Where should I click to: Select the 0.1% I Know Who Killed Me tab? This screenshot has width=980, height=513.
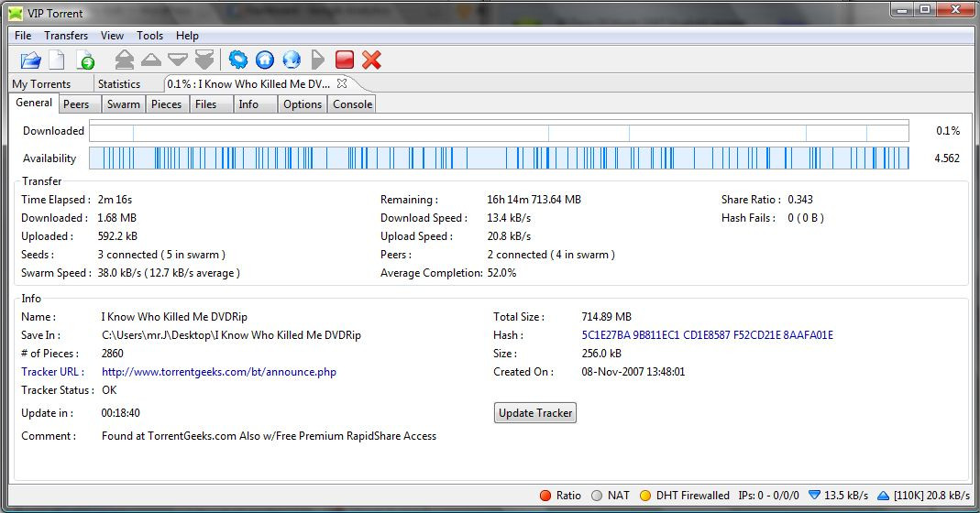click(x=248, y=83)
